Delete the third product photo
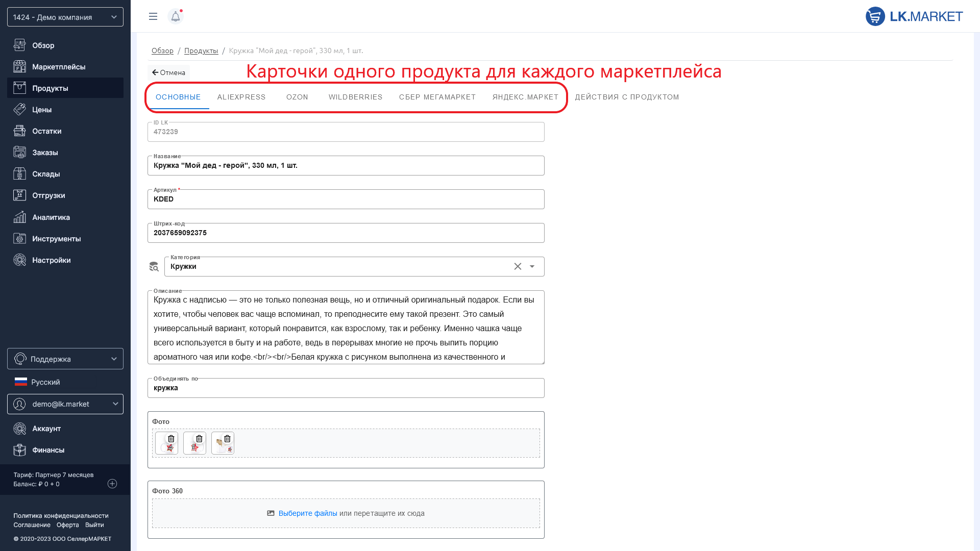This screenshot has height=551, width=980. coord(227,439)
